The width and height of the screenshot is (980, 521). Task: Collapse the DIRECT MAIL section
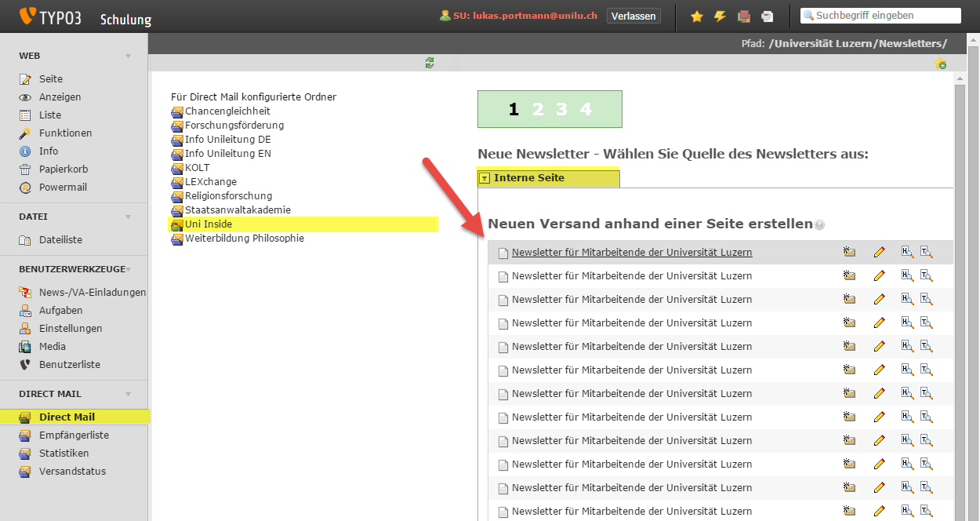pos(129,394)
